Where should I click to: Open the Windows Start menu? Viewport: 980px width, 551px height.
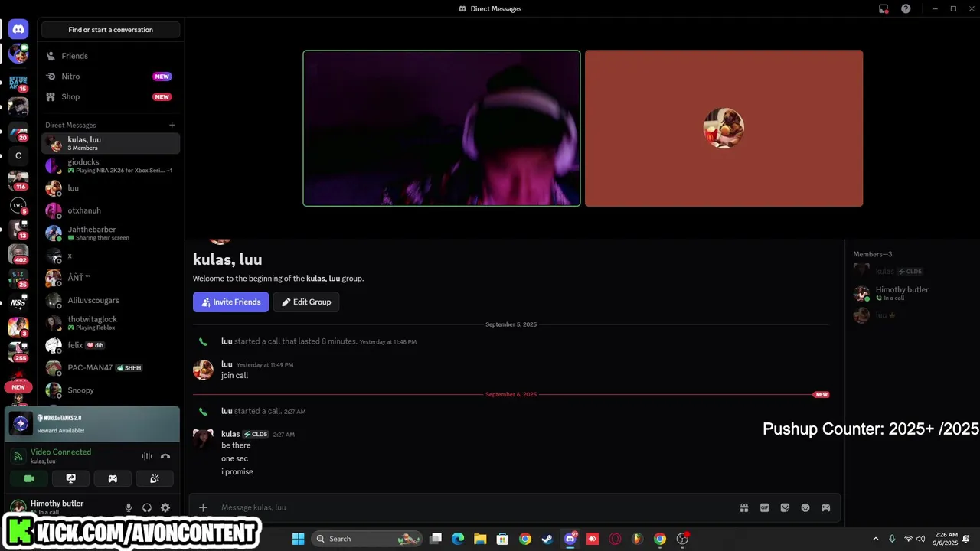pos(298,539)
